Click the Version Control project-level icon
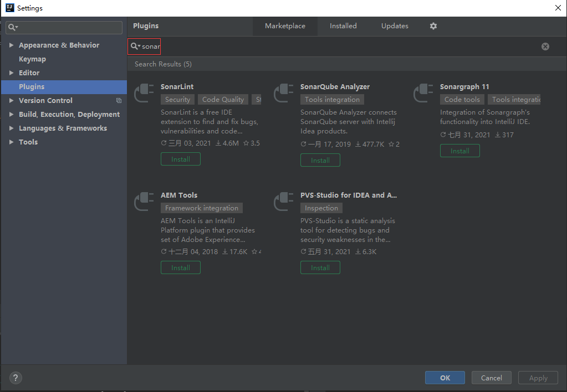 point(119,100)
